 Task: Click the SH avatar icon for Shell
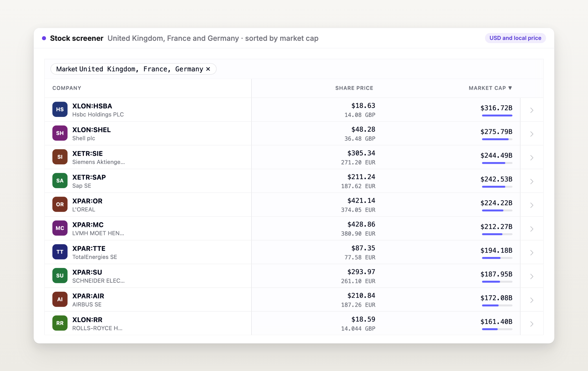click(60, 133)
